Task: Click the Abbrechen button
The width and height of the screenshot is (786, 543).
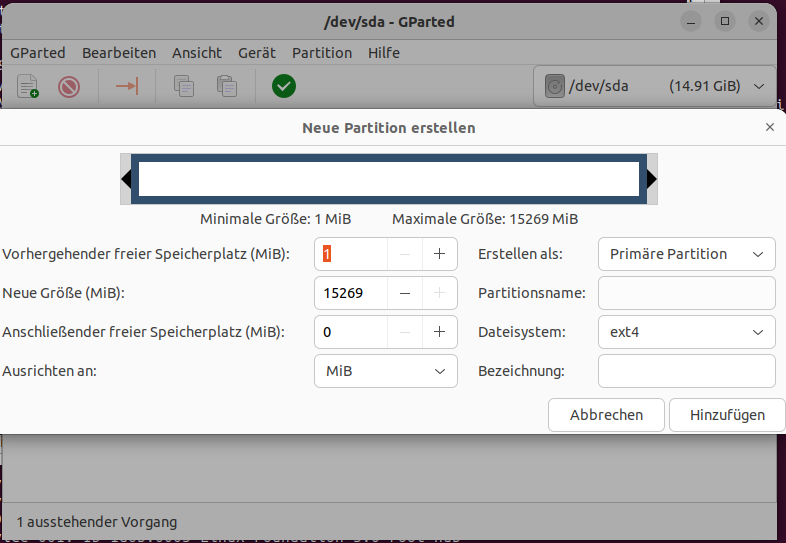Action: (606, 414)
